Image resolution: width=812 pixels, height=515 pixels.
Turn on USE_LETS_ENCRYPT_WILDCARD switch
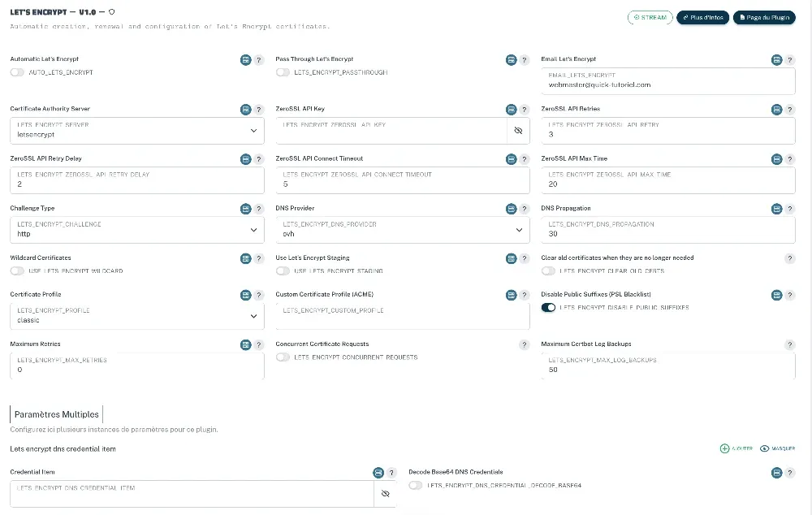tap(17, 271)
